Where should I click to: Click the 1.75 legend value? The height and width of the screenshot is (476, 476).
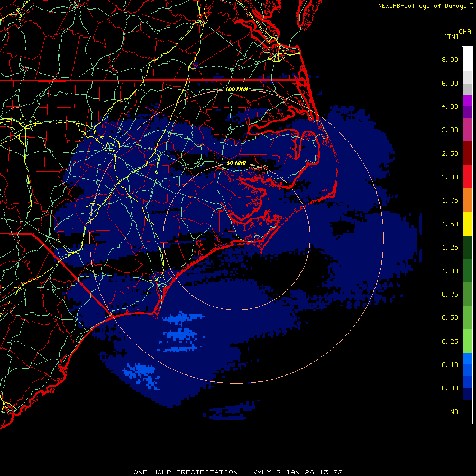[x=450, y=200]
